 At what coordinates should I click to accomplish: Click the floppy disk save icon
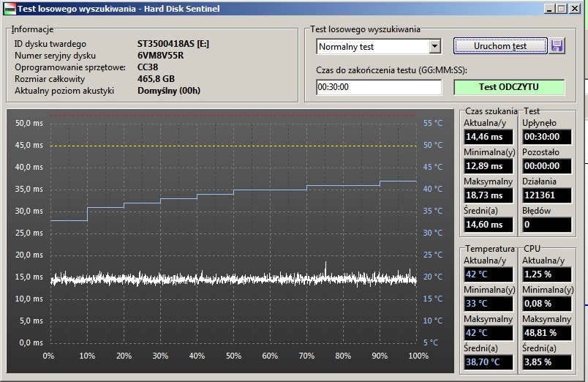[x=557, y=46]
